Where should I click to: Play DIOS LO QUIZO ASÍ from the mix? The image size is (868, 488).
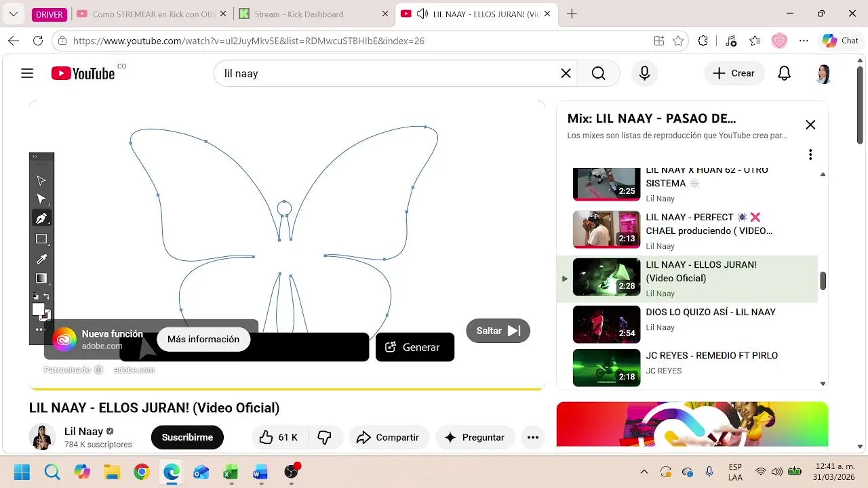(687, 325)
